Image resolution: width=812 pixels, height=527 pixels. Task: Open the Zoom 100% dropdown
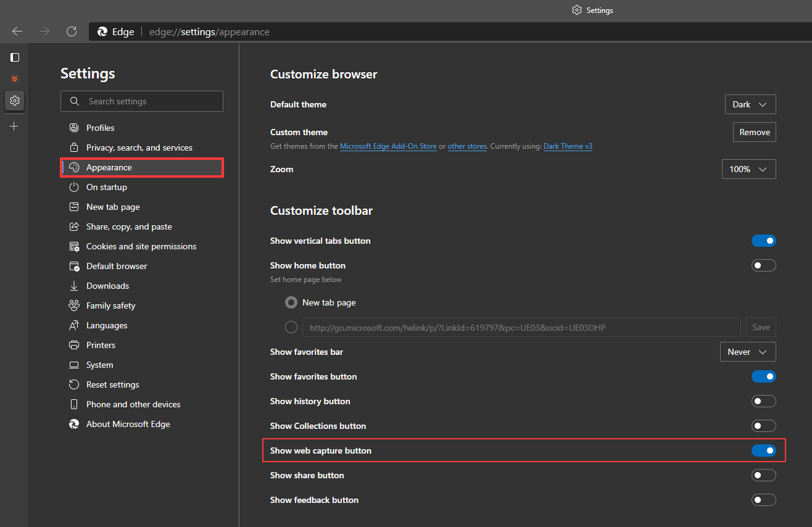[748, 169]
